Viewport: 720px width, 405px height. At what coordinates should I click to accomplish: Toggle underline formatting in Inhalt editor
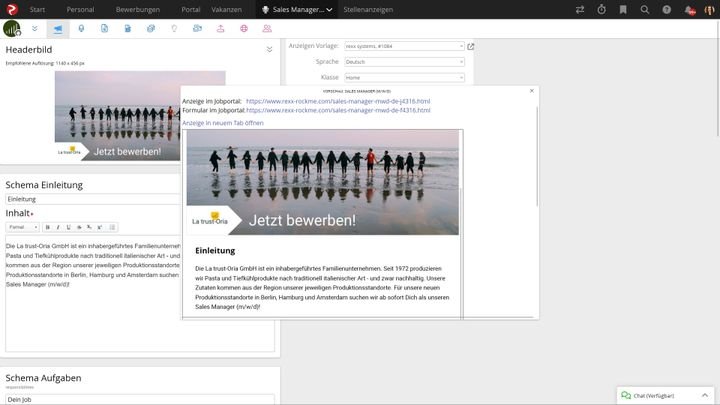click(x=68, y=227)
